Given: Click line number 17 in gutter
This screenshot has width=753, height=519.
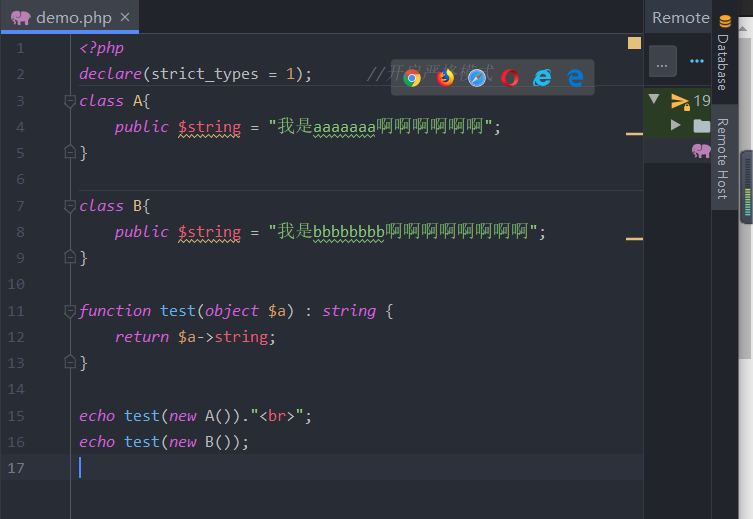Looking at the screenshot, I should (x=16, y=468).
